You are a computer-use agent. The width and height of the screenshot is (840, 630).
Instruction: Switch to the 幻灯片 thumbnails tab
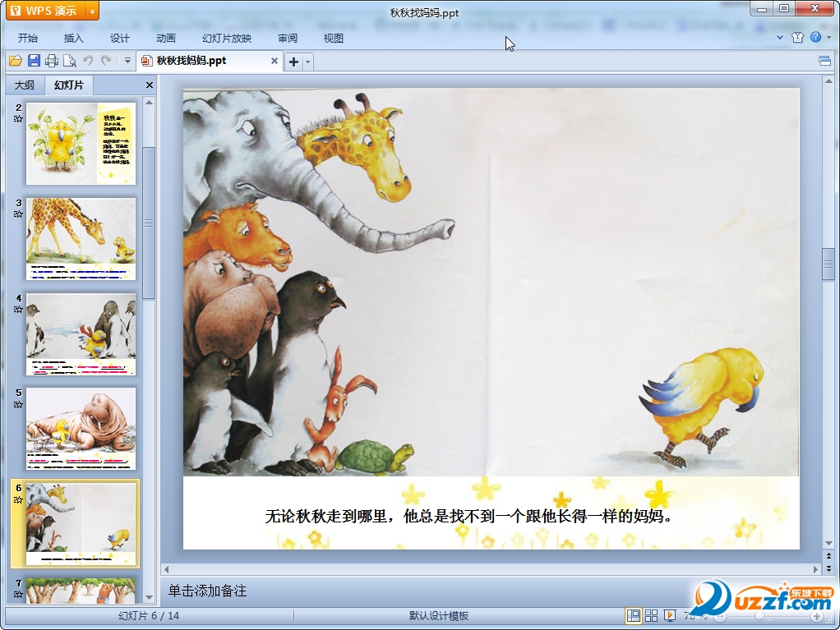[x=69, y=85]
